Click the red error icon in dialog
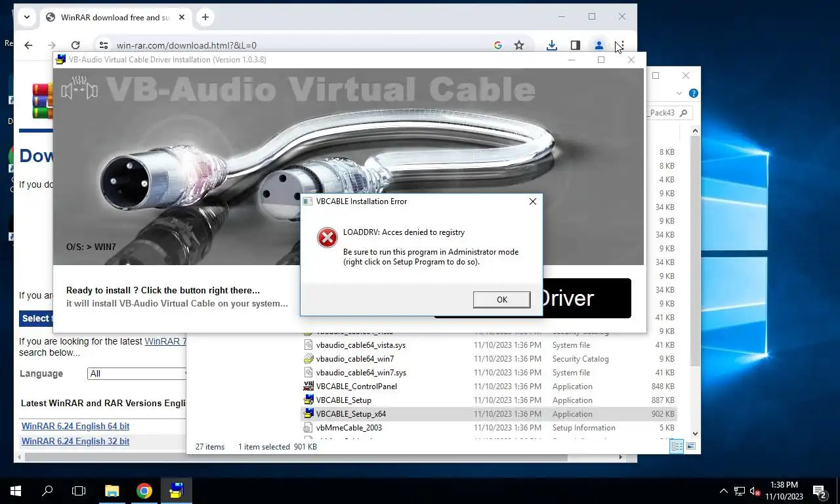The height and width of the screenshot is (504, 840). click(x=327, y=238)
